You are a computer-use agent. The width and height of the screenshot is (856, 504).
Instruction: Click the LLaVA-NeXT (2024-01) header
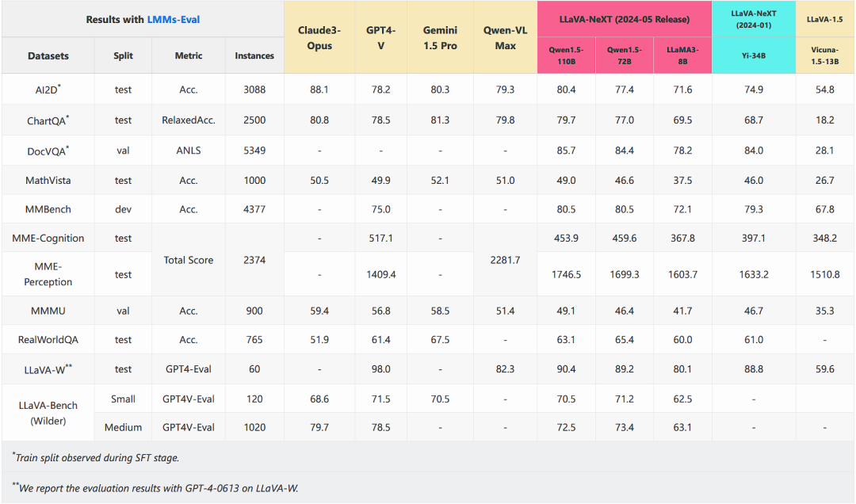754,19
